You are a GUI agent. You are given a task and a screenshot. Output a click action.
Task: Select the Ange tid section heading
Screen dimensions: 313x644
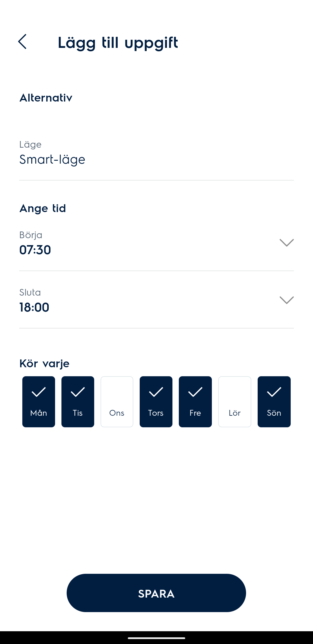click(43, 208)
